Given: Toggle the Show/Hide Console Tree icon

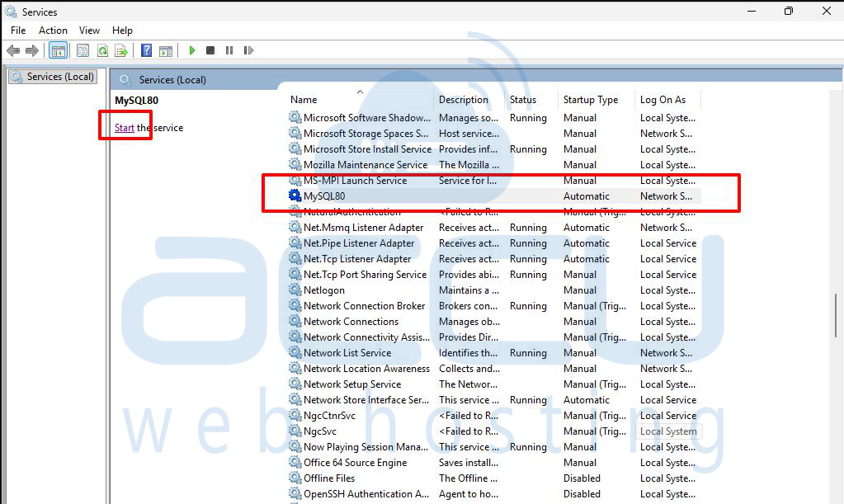Looking at the screenshot, I should pos(58,50).
